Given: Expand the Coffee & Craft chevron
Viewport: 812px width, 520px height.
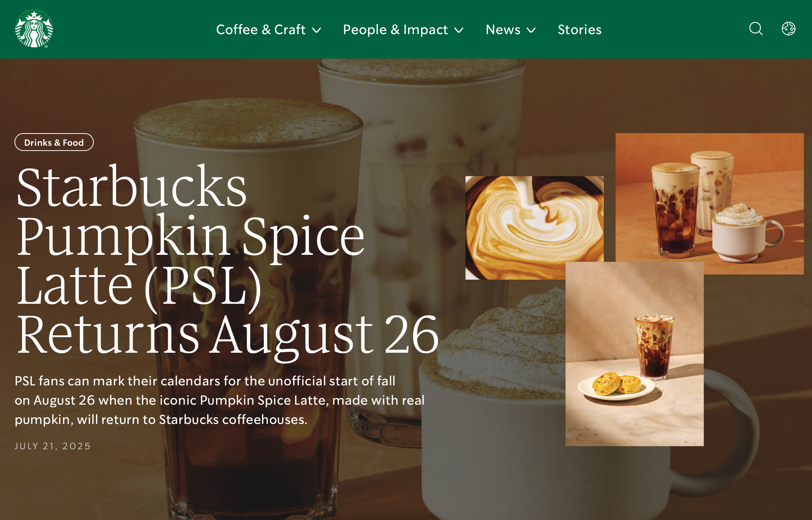Looking at the screenshot, I should point(316,30).
